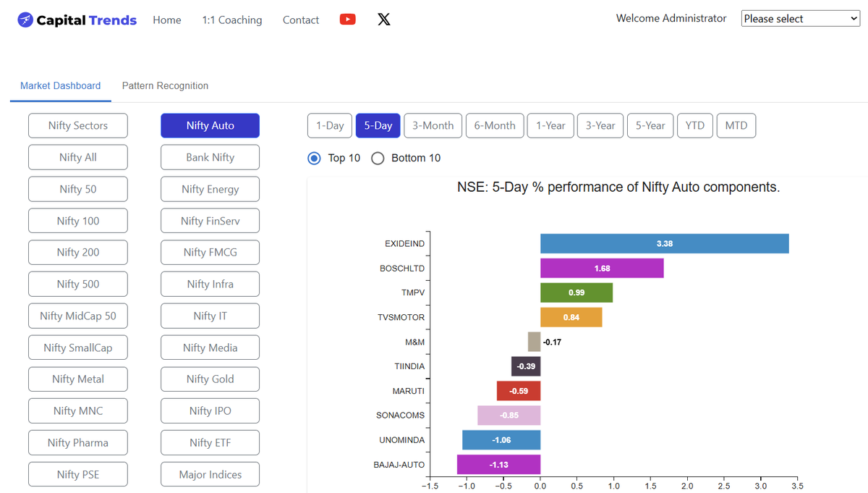Select the Major Indices button
Viewport: 868px width, 493px height.
click(x=210, y=474)
